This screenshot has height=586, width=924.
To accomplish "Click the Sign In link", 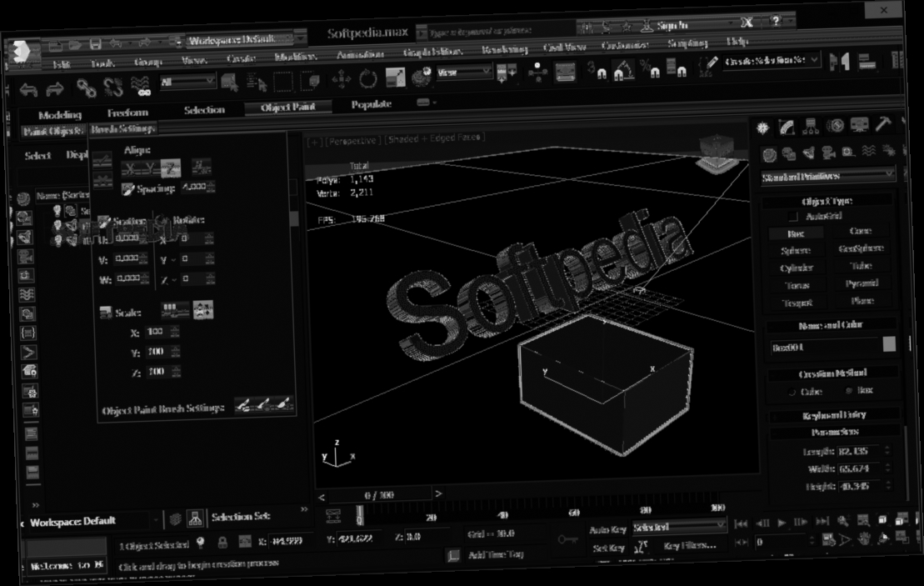I will (x=672, y=25).
